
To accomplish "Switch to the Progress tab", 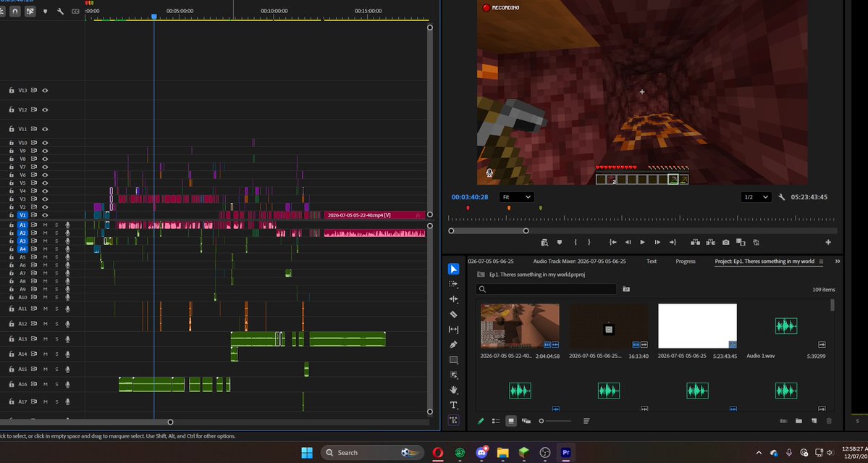I will tap(686, 262).
